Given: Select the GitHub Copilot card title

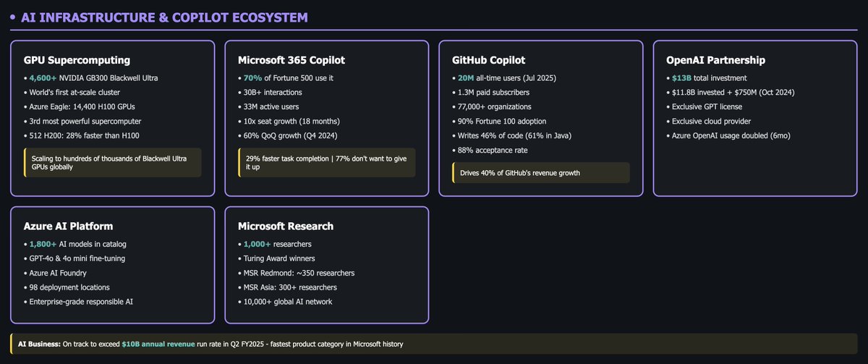Looking at the screenshot, I should point(489,60).
